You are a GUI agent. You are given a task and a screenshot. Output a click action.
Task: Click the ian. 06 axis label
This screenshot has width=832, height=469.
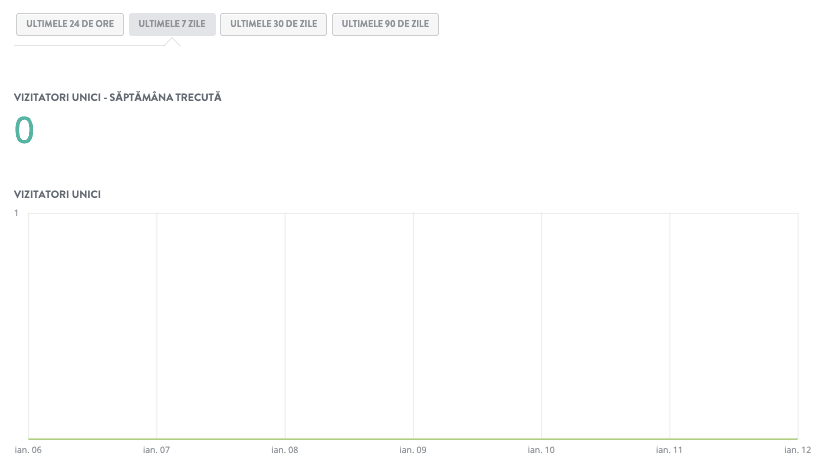tap(28, 450)
